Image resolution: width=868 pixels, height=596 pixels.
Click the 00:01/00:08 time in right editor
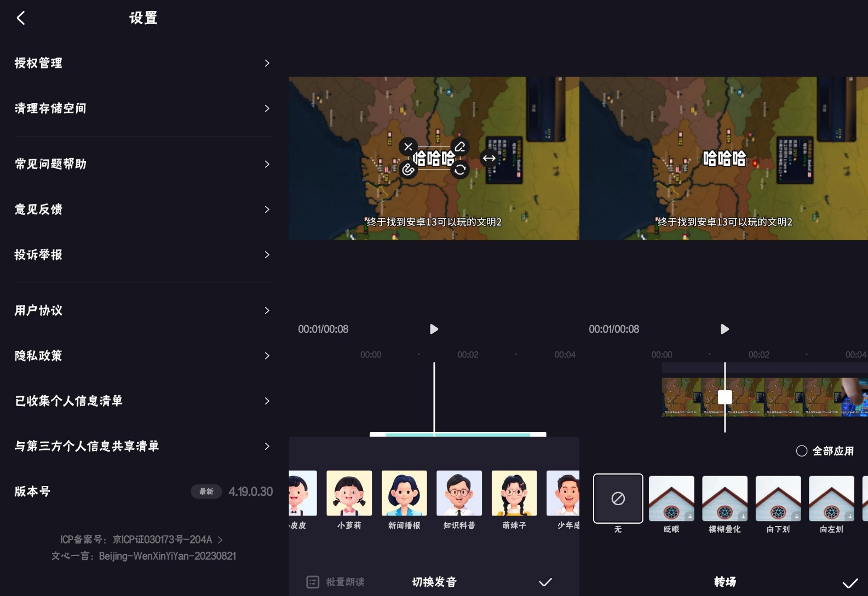click(614, 329)
